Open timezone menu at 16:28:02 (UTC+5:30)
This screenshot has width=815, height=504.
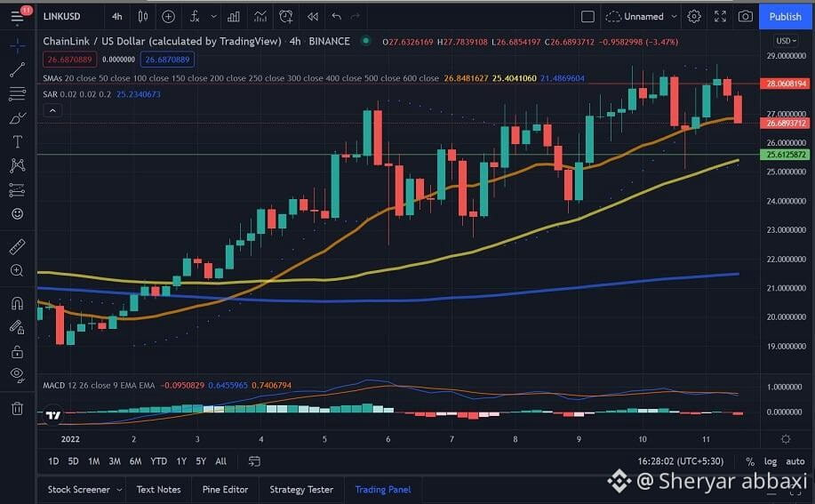[681, 461]
